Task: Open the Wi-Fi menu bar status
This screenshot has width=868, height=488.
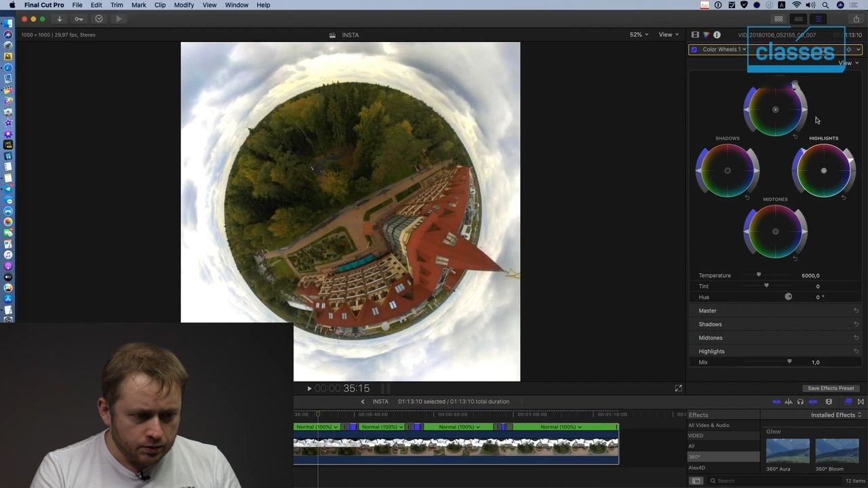Action: (797, 5)
